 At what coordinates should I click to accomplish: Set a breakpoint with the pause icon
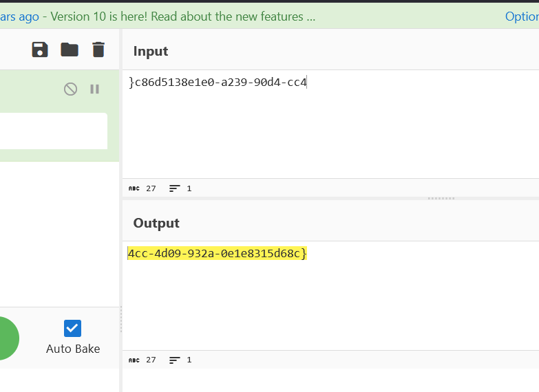pyautogui.click(x=94, y=89)
